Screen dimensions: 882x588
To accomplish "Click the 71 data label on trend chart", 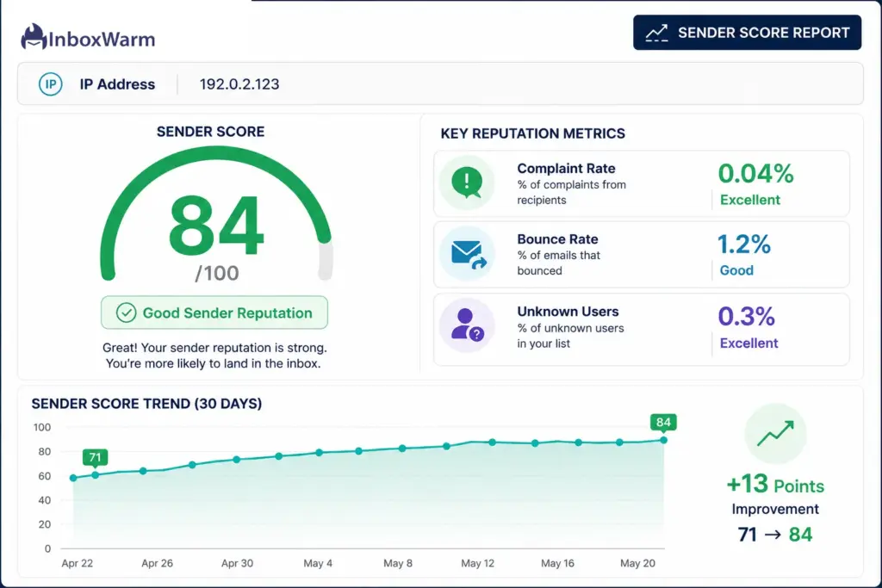I will 95,458.
